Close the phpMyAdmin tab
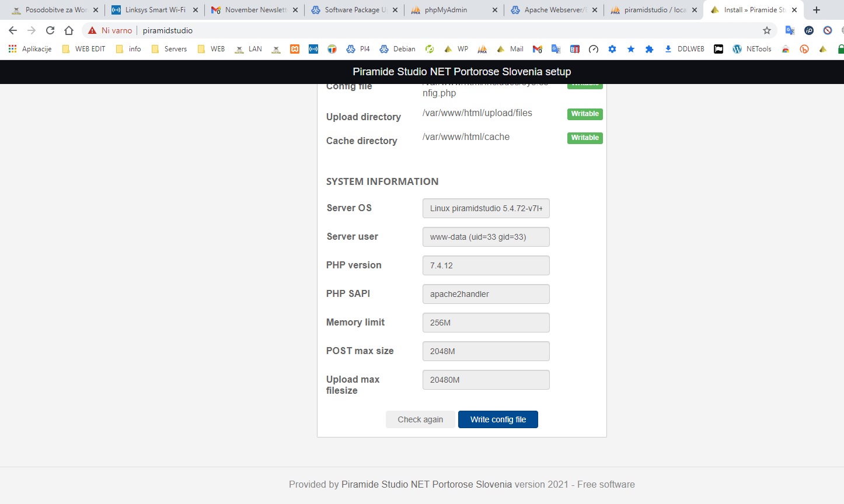 (495, 10)
